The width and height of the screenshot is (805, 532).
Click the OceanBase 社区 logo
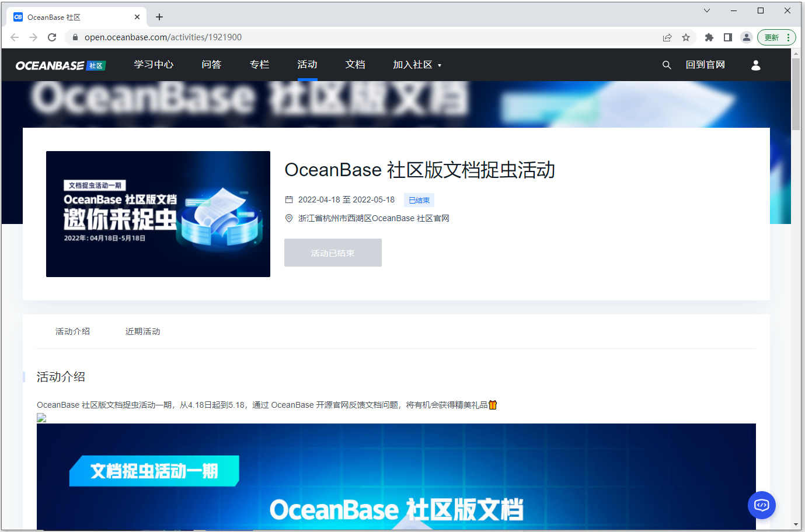click(x=61, y=65)
